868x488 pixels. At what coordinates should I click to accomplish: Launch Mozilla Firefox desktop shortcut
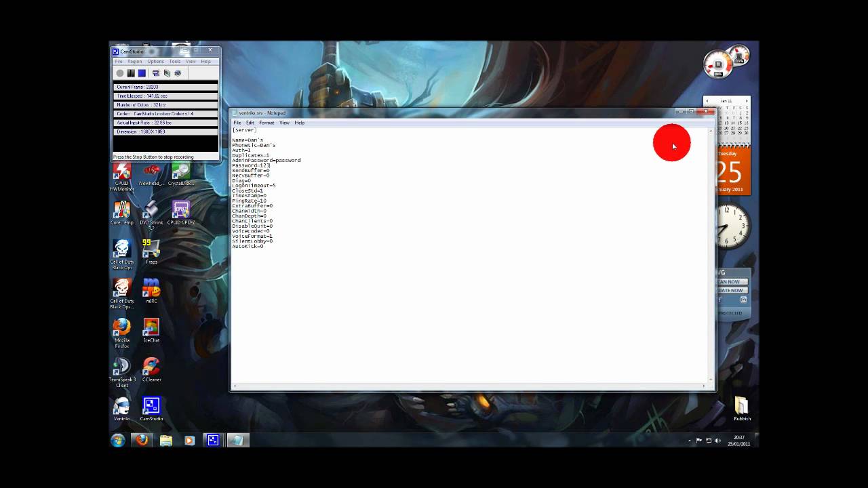(122, 333)
